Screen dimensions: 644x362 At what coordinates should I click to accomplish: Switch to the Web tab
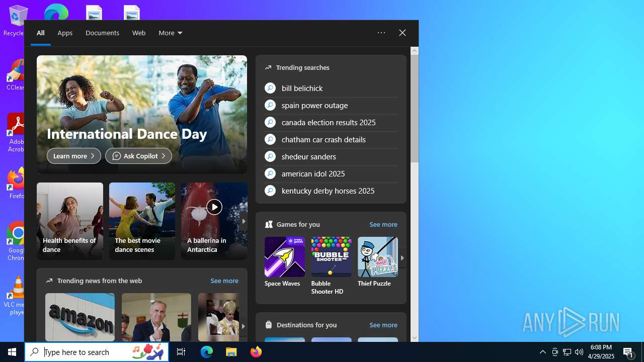pos(139,33)
